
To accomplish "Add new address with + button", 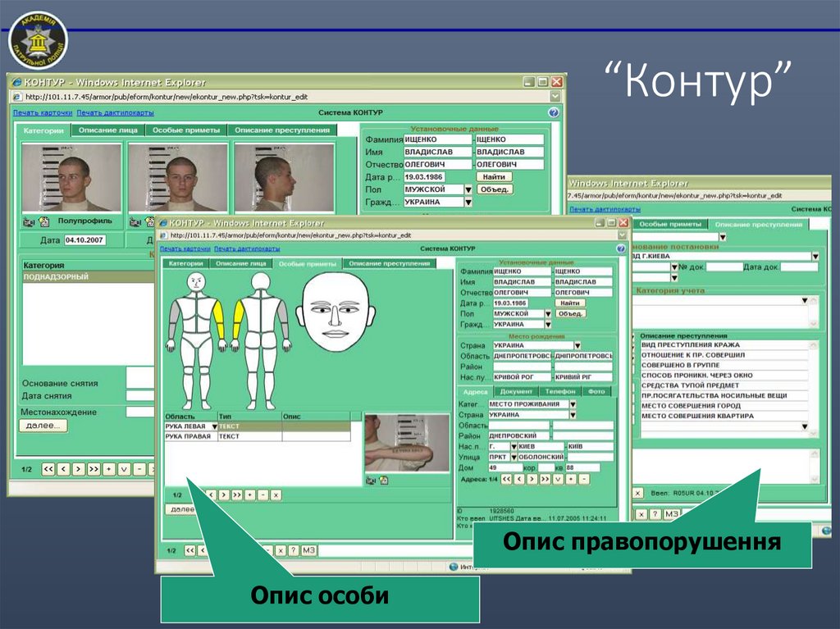I will tap(571, 479).
